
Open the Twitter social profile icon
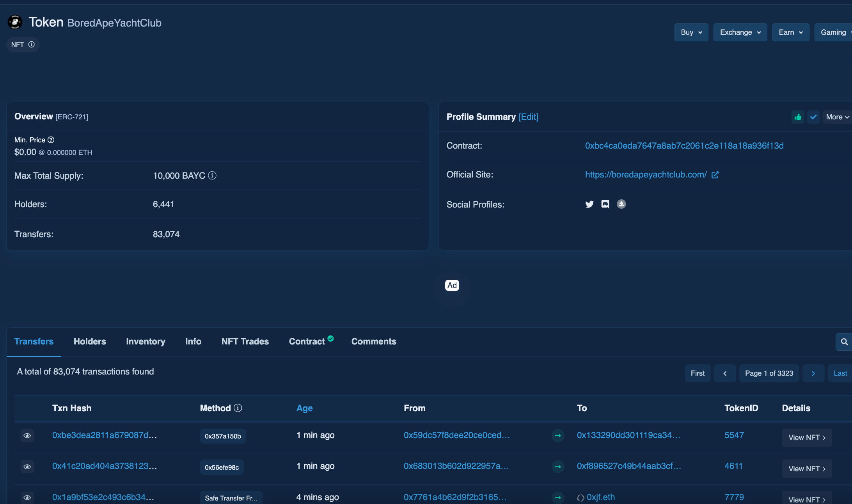click(x=589, y=204)
